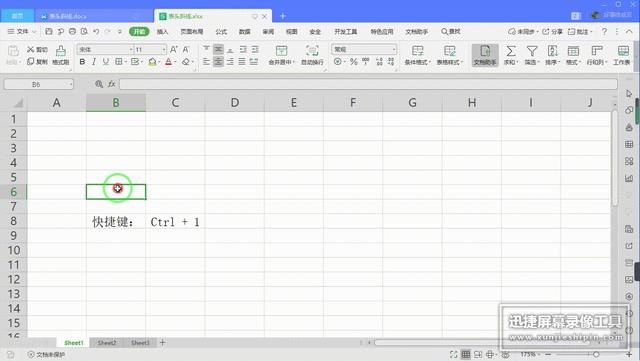Image resolution: width=640 pixels, height=361 pixels.
Task: Click the help question mark icon
Action: tap(604, 31)
